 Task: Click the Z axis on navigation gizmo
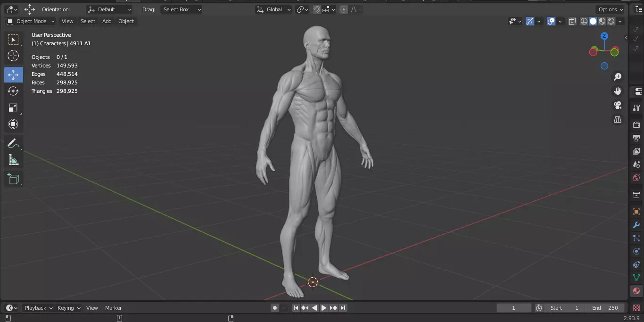click(604, 36)
